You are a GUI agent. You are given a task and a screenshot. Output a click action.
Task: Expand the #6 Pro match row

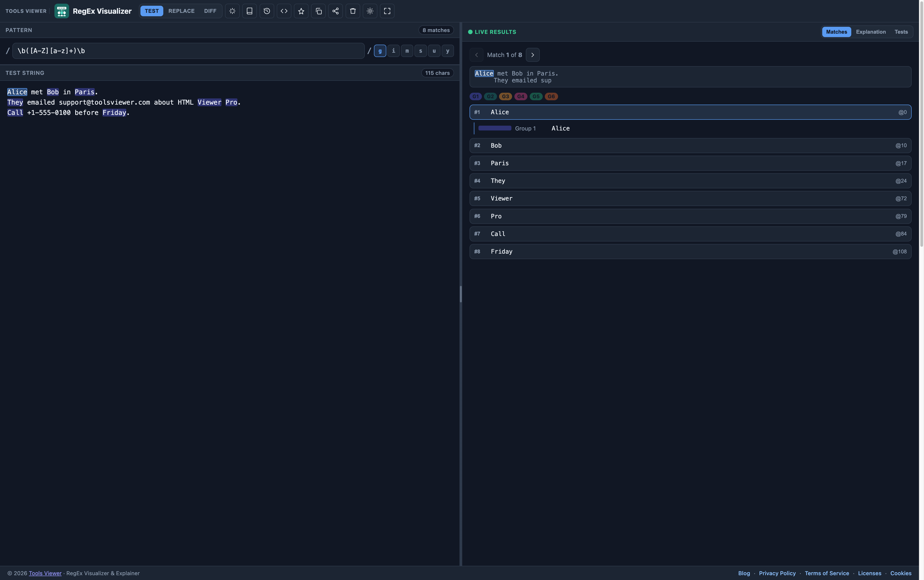pyautogui.click(x=691, y=216)
